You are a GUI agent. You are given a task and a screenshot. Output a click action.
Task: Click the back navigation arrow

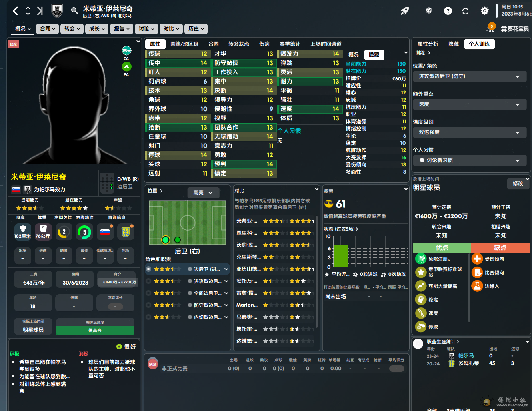15,11
